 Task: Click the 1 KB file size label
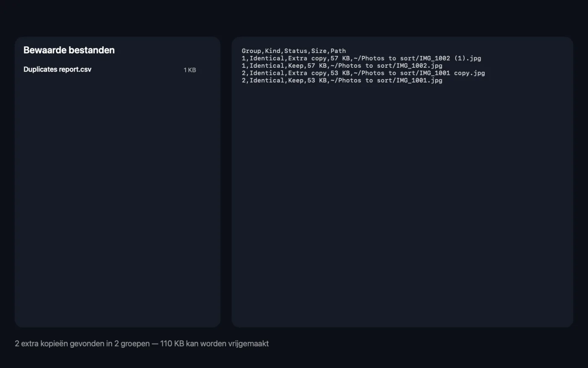pyautogui.click(x=190, y=70)
